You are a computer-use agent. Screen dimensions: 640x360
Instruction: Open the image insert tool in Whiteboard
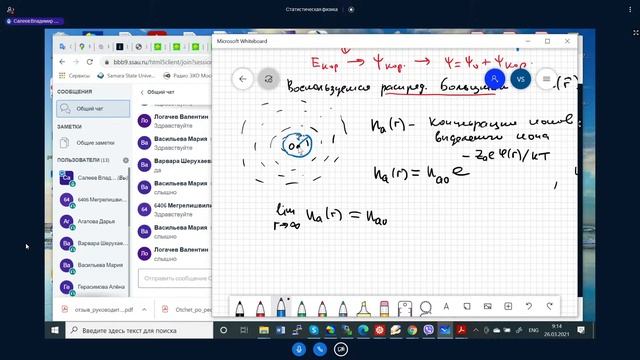[487, 306]
